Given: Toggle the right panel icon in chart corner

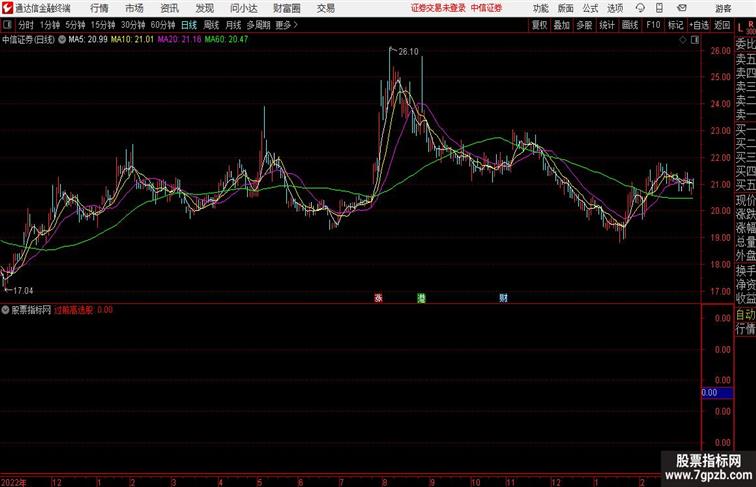Looking at the screenshot, I should coord(695,40).
